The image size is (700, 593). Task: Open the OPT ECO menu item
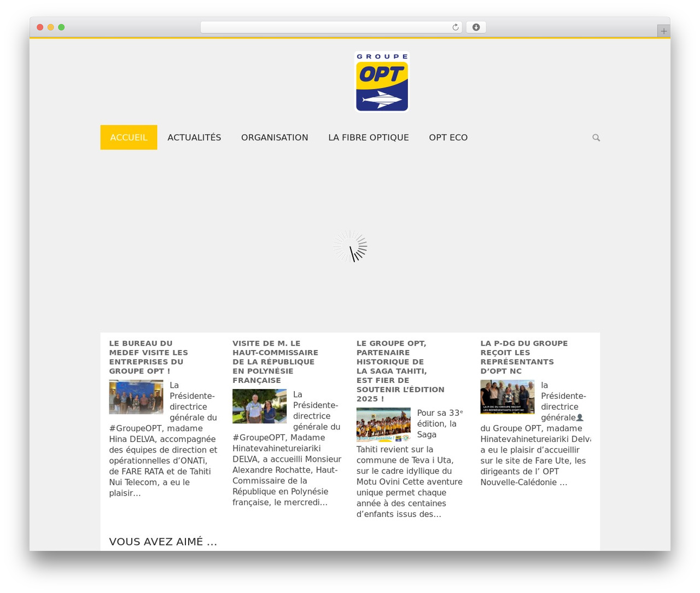448,137
